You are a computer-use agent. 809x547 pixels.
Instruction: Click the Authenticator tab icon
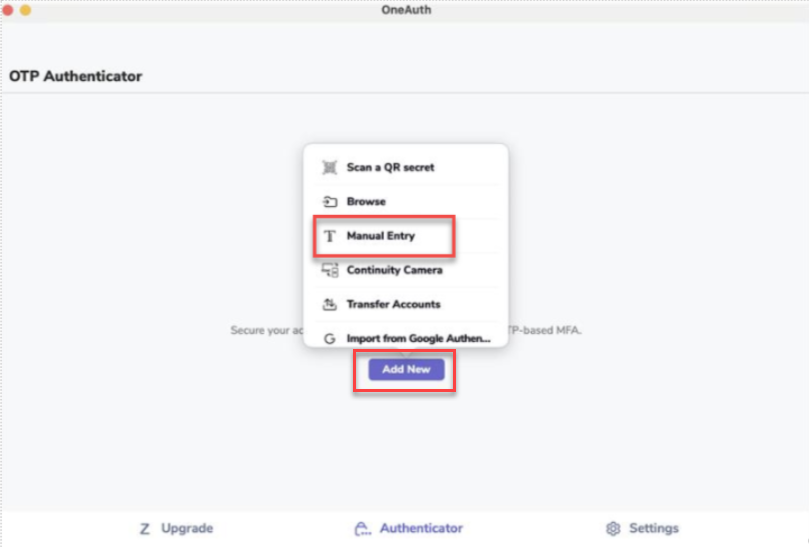pos(362,529)
